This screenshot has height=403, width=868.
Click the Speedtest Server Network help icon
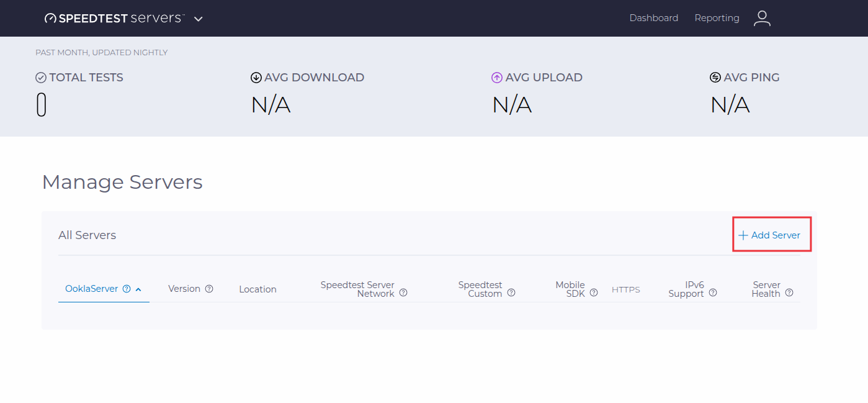point(404,292)
